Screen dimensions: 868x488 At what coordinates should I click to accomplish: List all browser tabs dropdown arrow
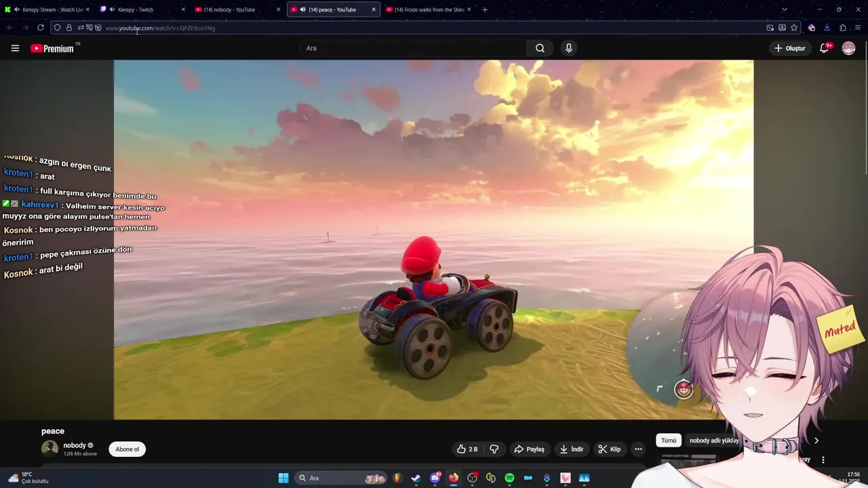(x=784, y=9)
